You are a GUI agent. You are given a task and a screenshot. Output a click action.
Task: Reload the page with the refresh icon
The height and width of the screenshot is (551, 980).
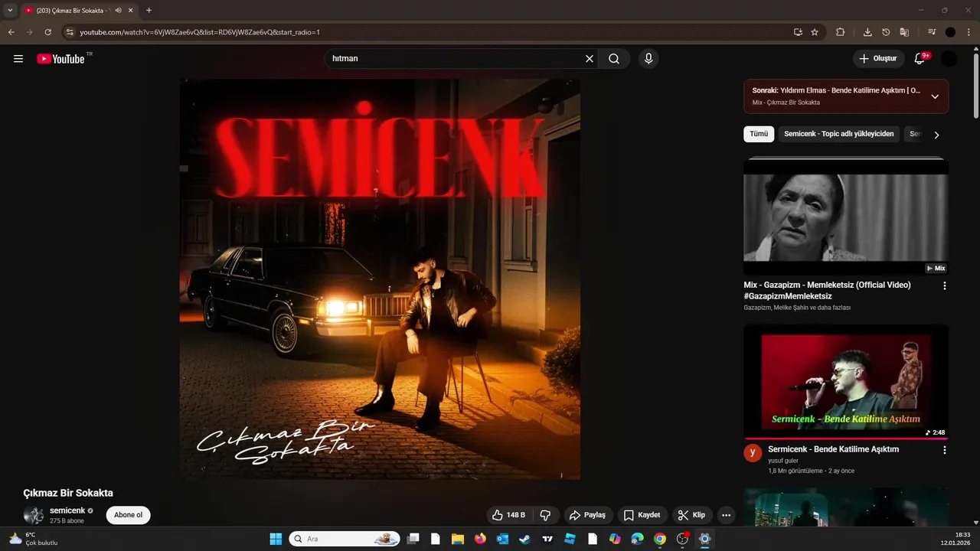pos(47,32)
